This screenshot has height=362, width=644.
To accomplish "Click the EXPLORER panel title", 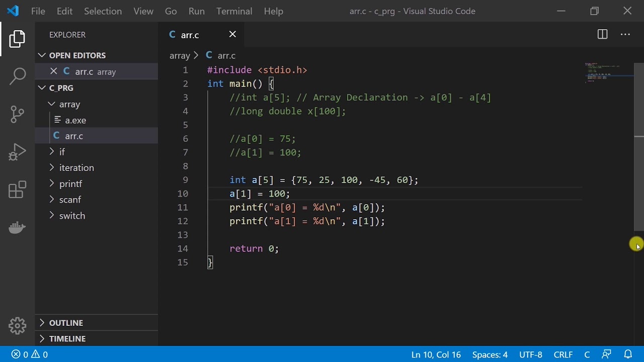I will point(67,35).
